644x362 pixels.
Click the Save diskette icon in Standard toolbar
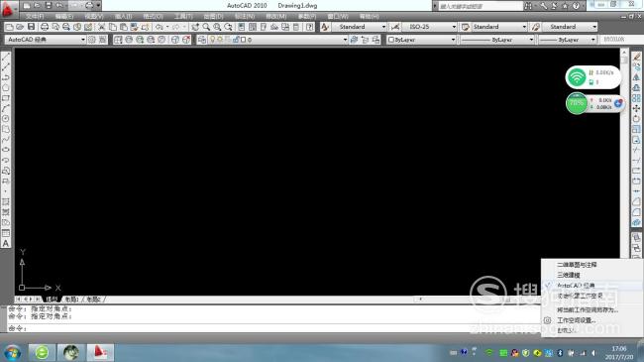pyautogui.click(x=32, y=27)
